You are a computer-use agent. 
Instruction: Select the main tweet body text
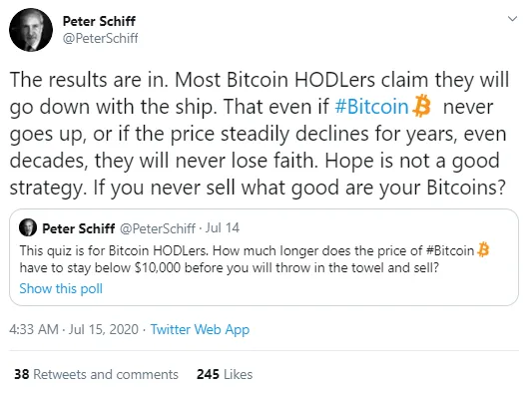(x=260, y=134)
